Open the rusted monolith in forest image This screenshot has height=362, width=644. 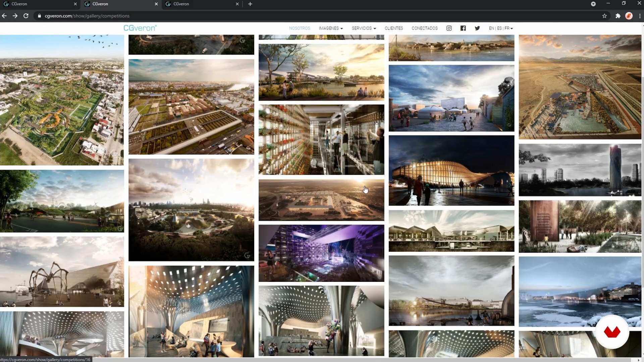(580, 227)
